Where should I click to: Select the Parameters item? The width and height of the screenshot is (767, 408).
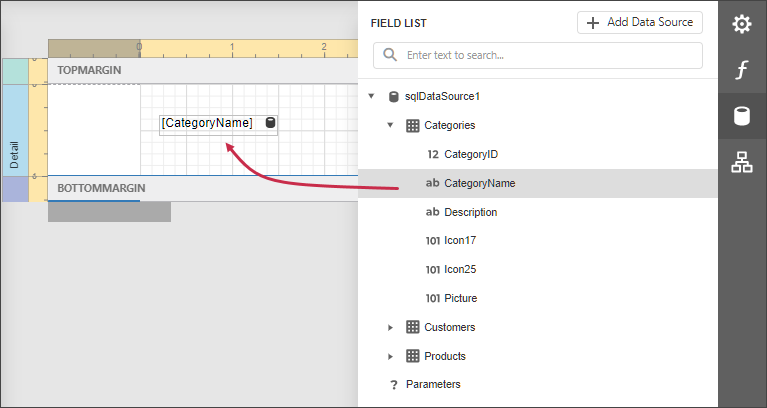(432, 385)
